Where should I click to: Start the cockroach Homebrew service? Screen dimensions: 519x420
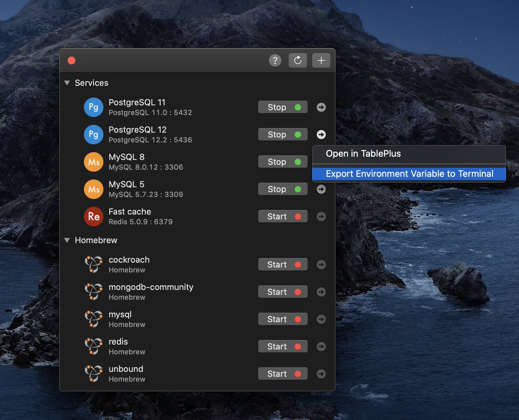(x=283, y=264)
